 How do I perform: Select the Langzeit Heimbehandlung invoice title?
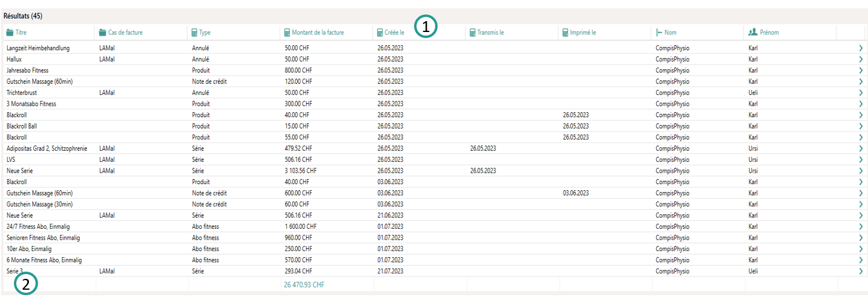tap(38, 48)
